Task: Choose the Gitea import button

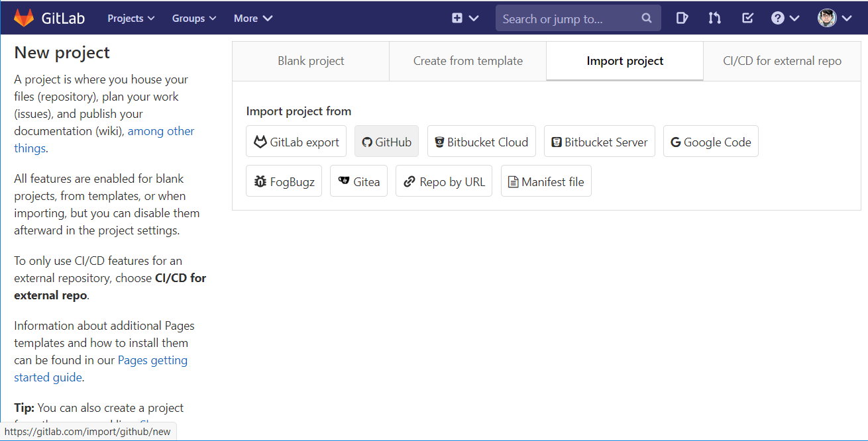Action: click(x=358, y=181)
